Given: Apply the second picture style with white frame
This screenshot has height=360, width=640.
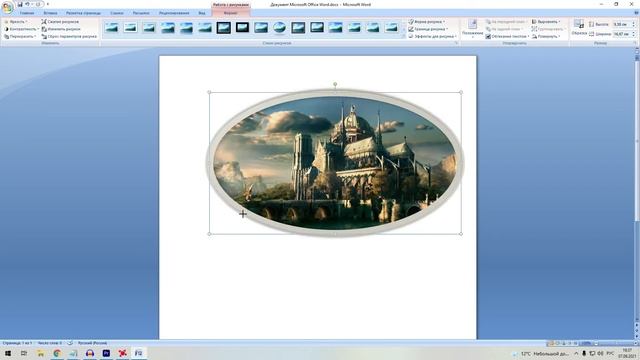Looking at the screenshot, I should [130, 28].
